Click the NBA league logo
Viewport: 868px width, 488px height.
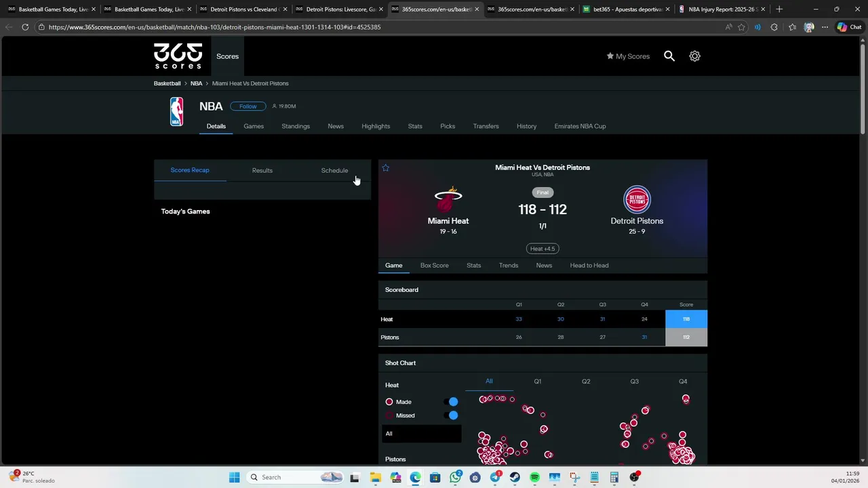[x=176, y=112]
